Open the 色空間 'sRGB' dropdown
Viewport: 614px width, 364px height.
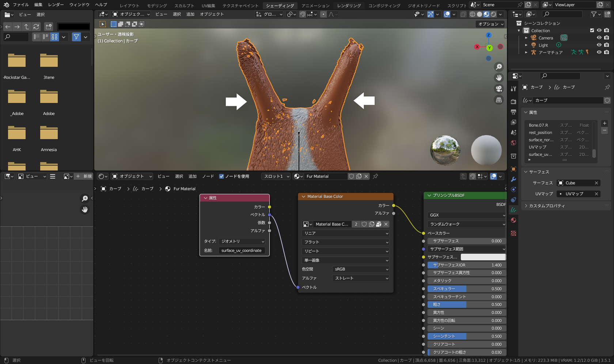361,269
